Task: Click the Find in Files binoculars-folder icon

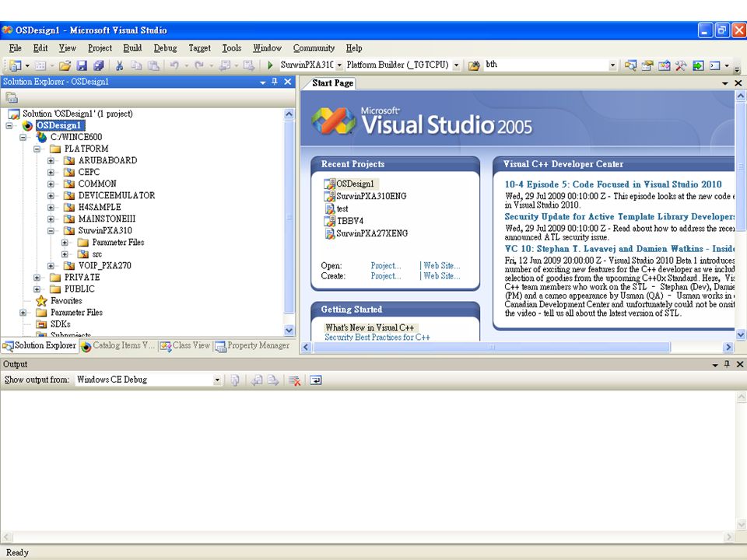Action: [x=474, y=65]
